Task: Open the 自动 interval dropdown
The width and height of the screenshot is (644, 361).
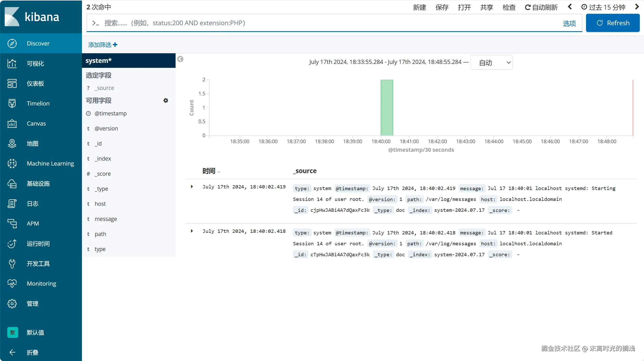Action: pyautogui.click(x=491, y=63)
